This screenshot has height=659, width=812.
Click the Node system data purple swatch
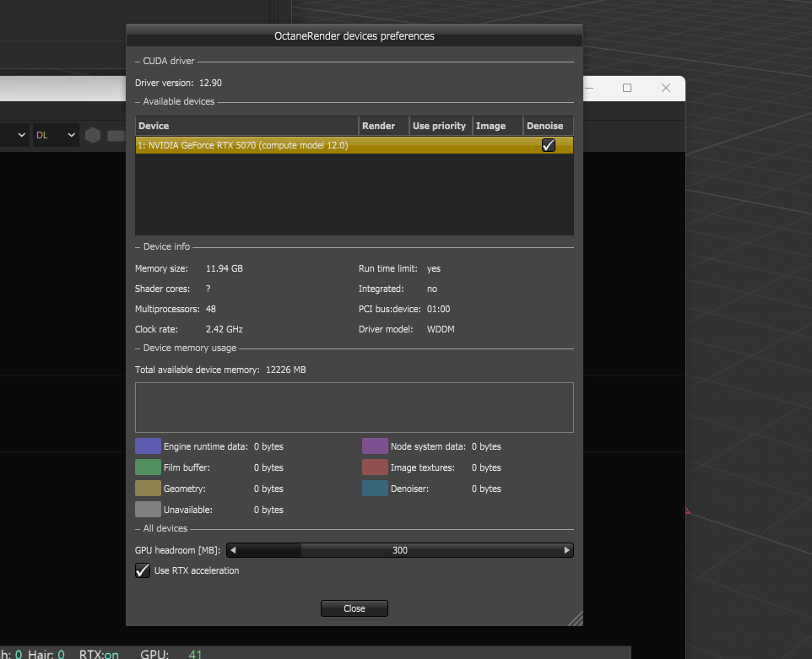[x=375, y=446]
